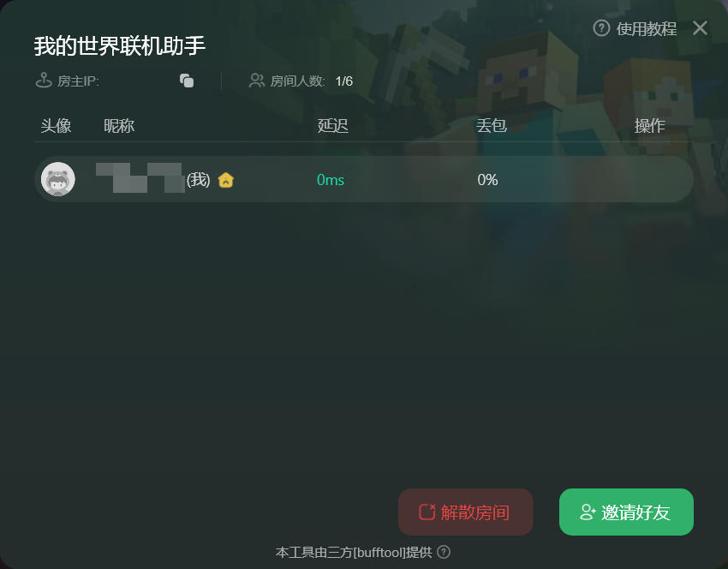The width and height of the screenshot is (728, 569).
Task: Click the 头像 column header
Action: pos(56,125)
